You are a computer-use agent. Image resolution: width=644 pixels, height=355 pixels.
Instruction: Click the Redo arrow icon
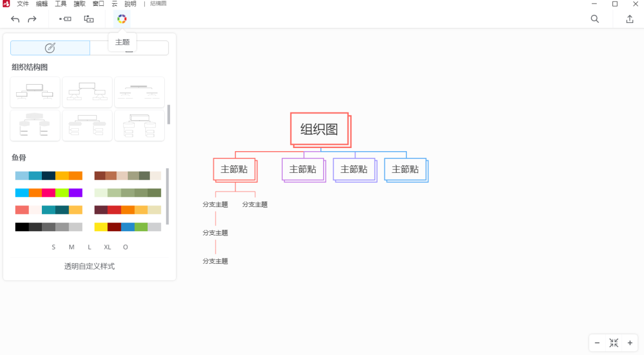[32, 19]
